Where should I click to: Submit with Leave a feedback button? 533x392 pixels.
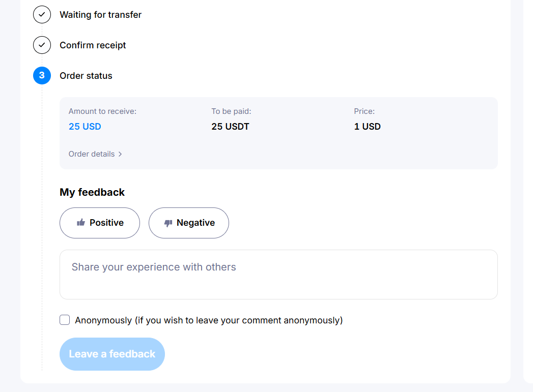point(112,354)
